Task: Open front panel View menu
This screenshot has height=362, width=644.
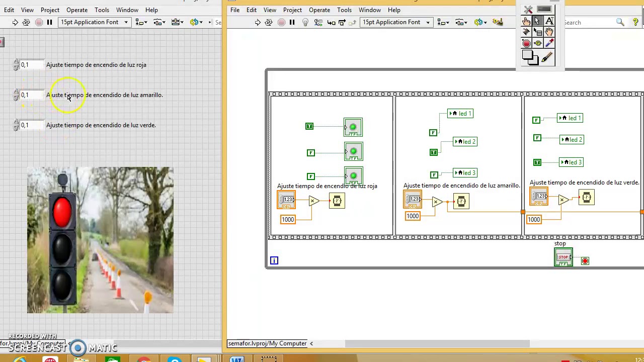Action: 27,10
